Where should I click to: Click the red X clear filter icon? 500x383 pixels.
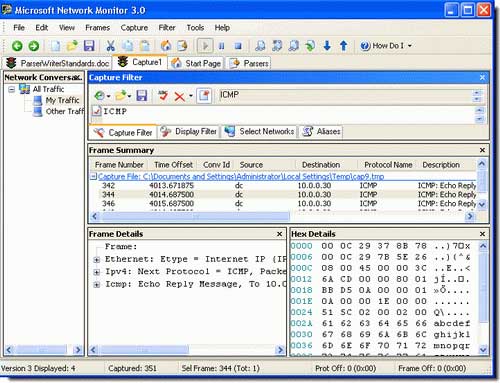click(180, 97)
